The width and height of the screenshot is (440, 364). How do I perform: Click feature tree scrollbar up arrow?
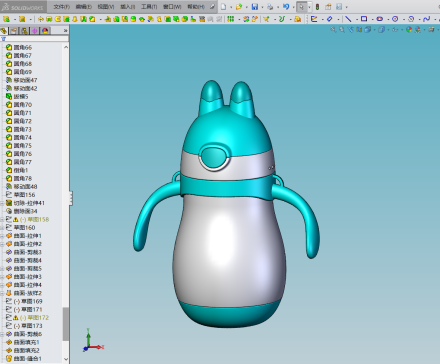pyautogui.click(x=66, y=47)
